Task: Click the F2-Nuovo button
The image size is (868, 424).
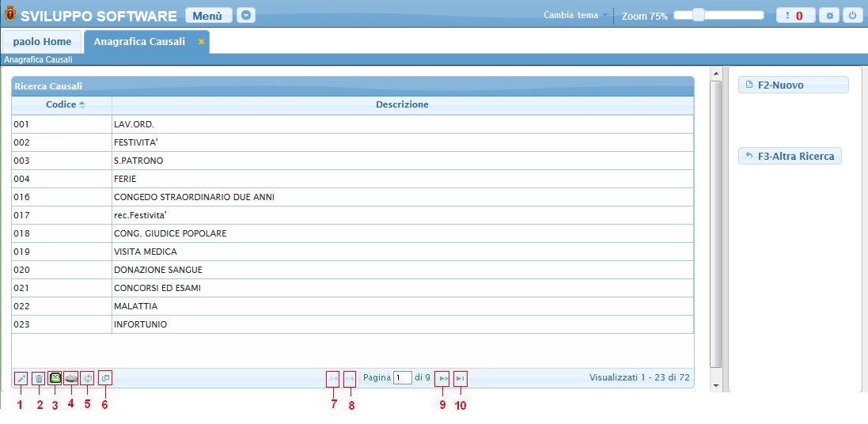Action: [793, 85]
